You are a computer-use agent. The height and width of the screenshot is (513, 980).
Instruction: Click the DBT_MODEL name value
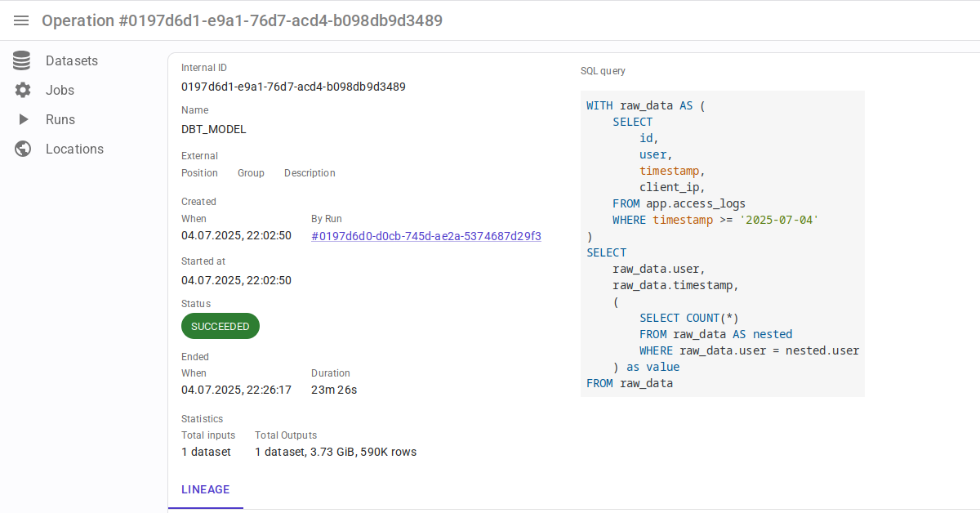coord(214,129)
